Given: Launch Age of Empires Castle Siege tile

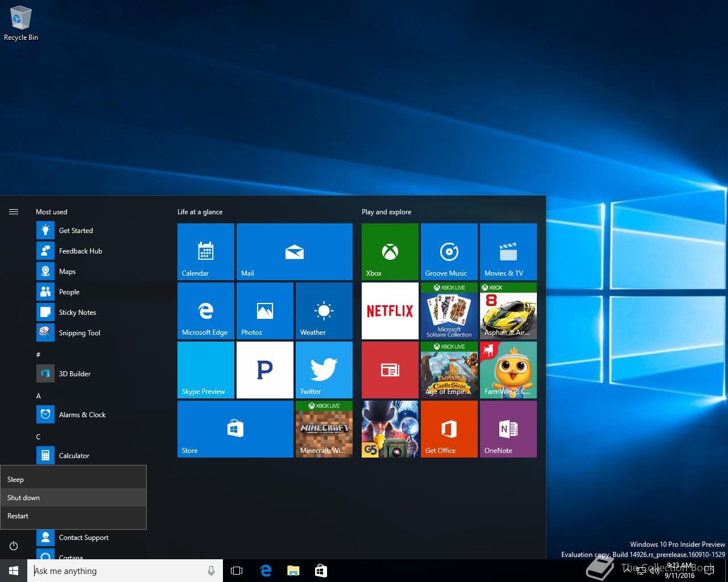Looking at the screenshot, I should coord(449,370).
